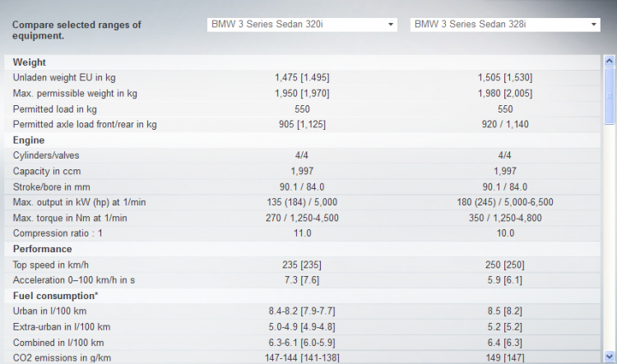617x364 pixels.
Task: Click the 'Urban in l/100 km' label
Action: [49, 311]
